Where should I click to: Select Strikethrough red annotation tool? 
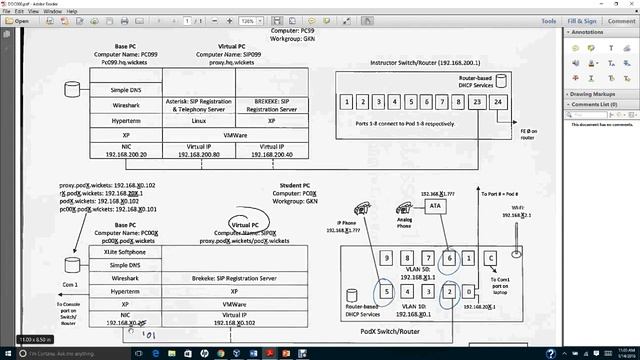coord(576,78)
